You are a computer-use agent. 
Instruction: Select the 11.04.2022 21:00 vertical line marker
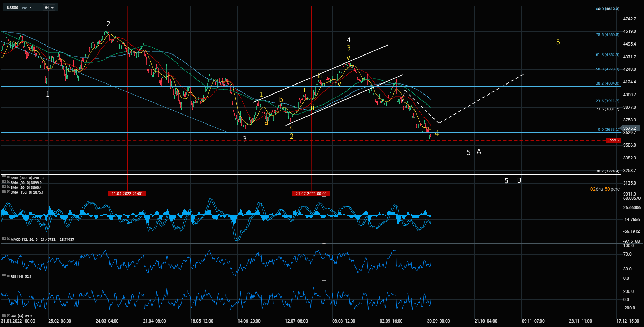click(x=127, y=194)
